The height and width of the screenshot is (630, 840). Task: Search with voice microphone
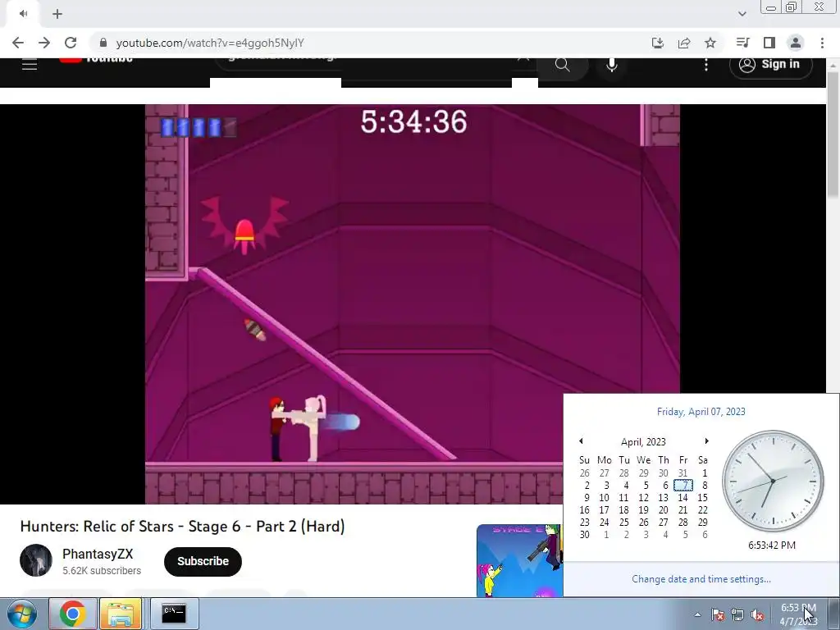pos(612,65)
